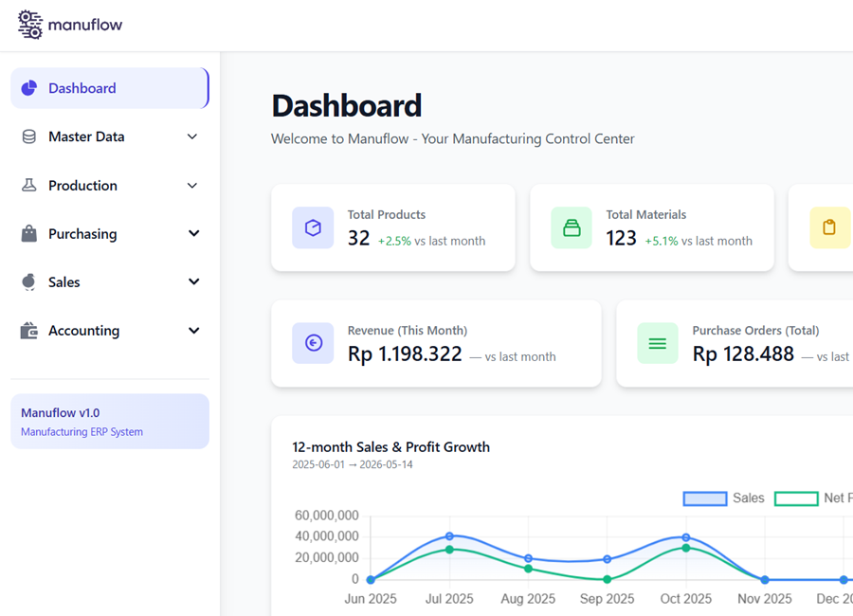Viewport: 853px width, 616px height.
Task: Expand the Production chevron
Action: click(x=192, y=186)
